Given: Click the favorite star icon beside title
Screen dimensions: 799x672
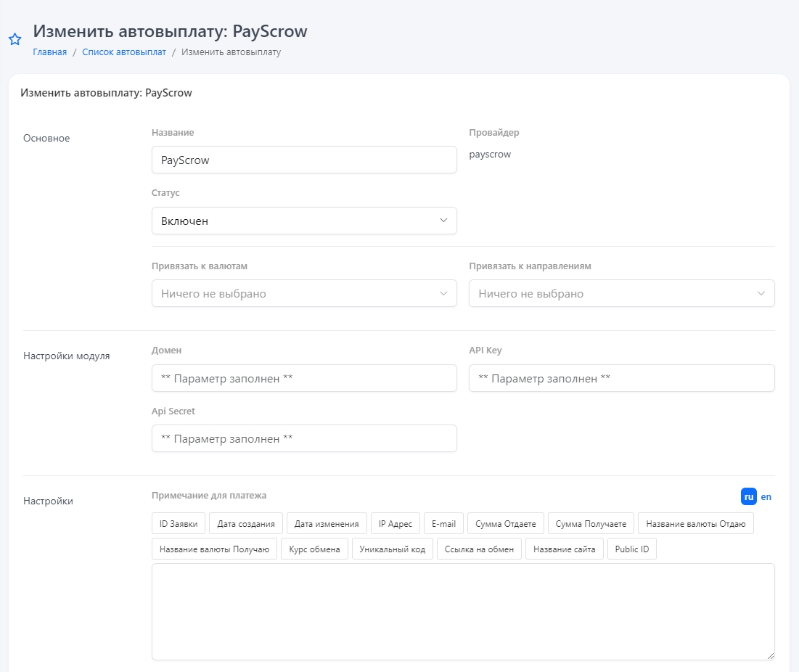Looking at the screenshot, I should tap(15, 39).
